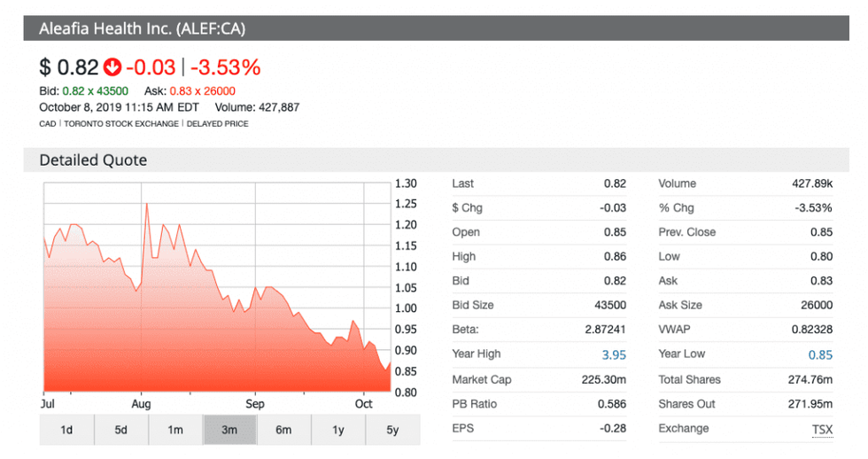Click the VWAP value 0.82328
The height and width of the screenshot is (459, 868).
pos(811,330)
